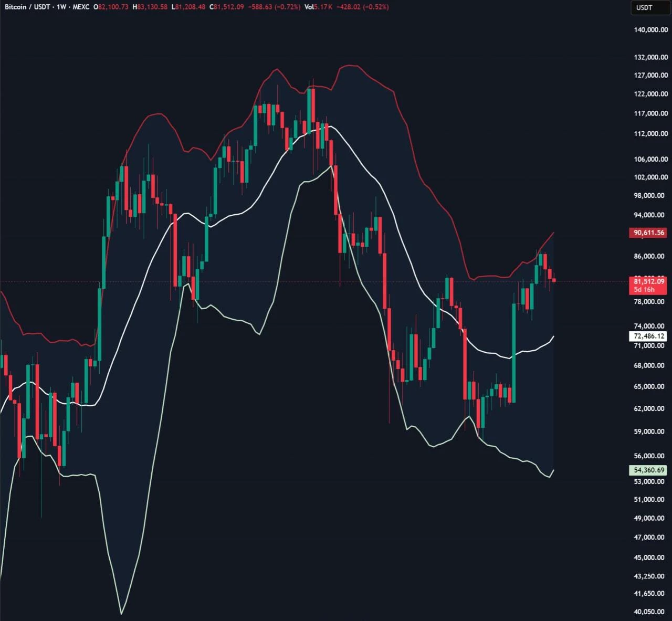Click the 127,000.00 price axis label
672x621 pixels.
click(651, 75)
